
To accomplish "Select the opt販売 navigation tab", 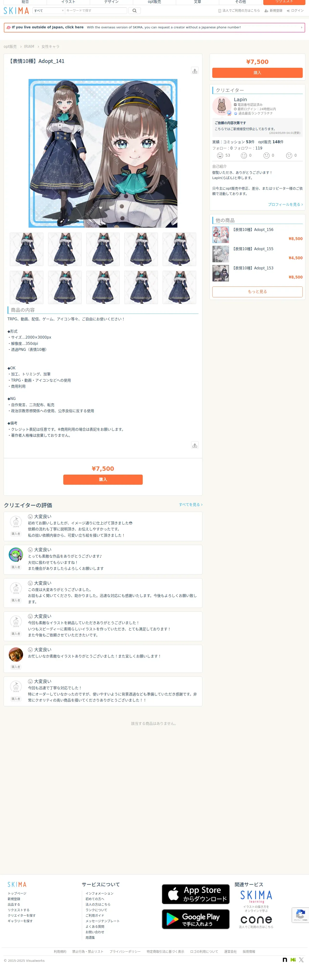I will (154, 2).
